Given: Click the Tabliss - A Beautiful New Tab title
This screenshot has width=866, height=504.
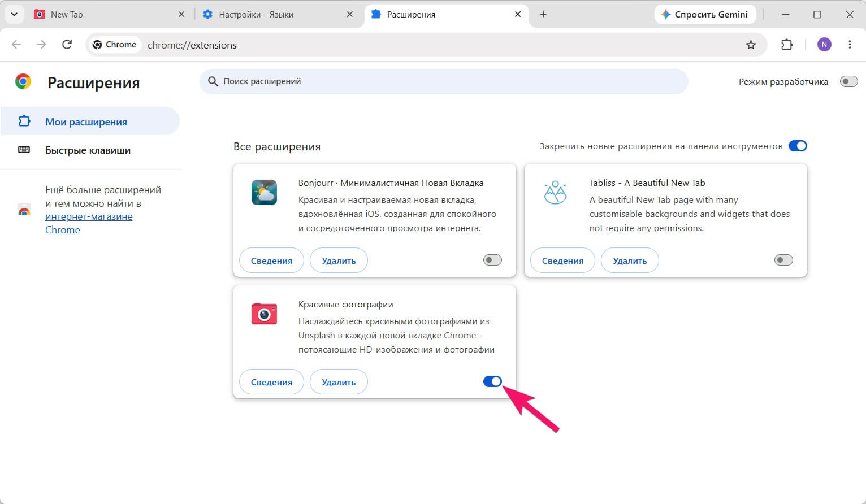Looking at the screenshot, I should pos(647,183).
